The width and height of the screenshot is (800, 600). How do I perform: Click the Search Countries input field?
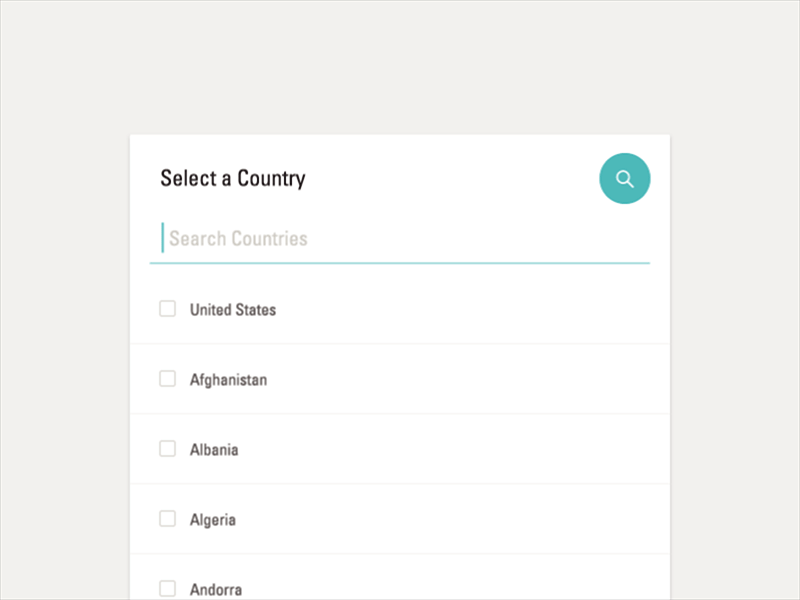(x=400, y=239)
